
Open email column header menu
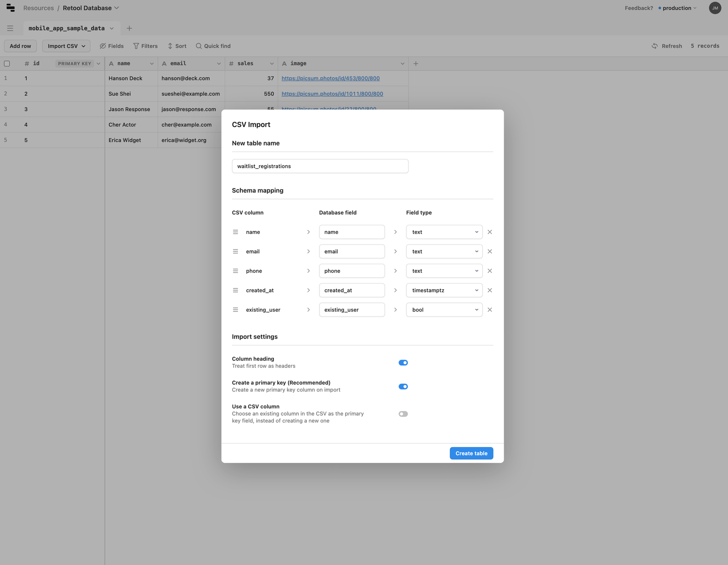coord(219,64)
